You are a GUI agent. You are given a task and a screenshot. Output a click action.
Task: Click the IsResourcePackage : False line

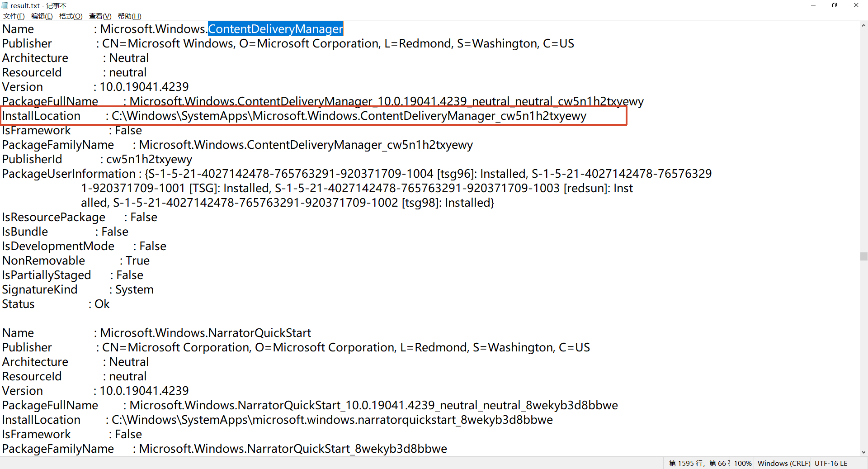point(80,217)
